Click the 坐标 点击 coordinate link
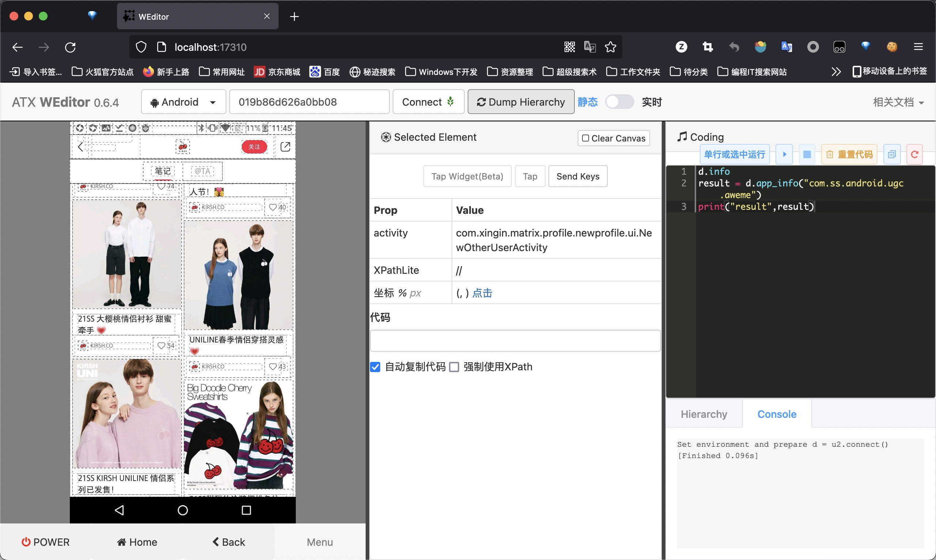The width and height of the screenshot is (936, 560). 482,293
